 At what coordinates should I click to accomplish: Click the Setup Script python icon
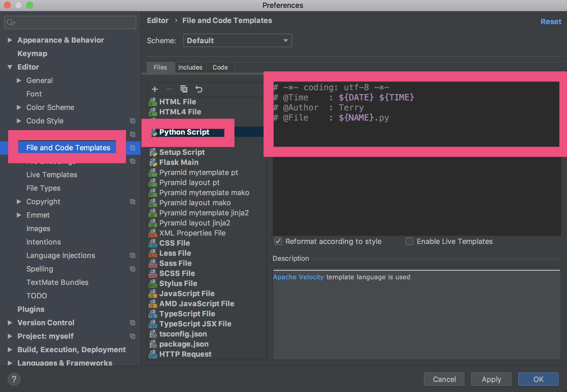pyautogui.click(x=153, y=152)
